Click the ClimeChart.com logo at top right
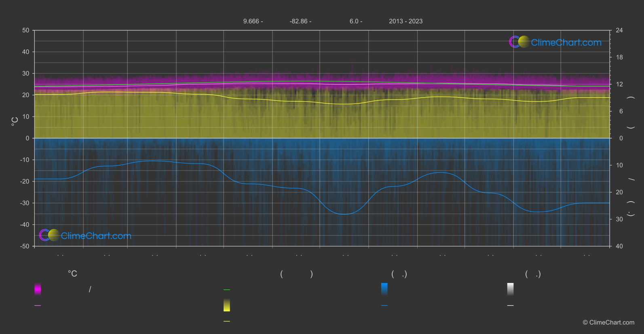This screenshot has width=644, height=334. (x=555, y=42)
